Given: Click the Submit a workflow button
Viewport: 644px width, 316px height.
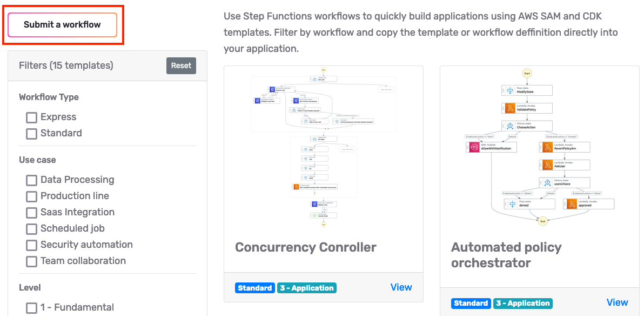Looking at the screenshot, I should (63, 25).
